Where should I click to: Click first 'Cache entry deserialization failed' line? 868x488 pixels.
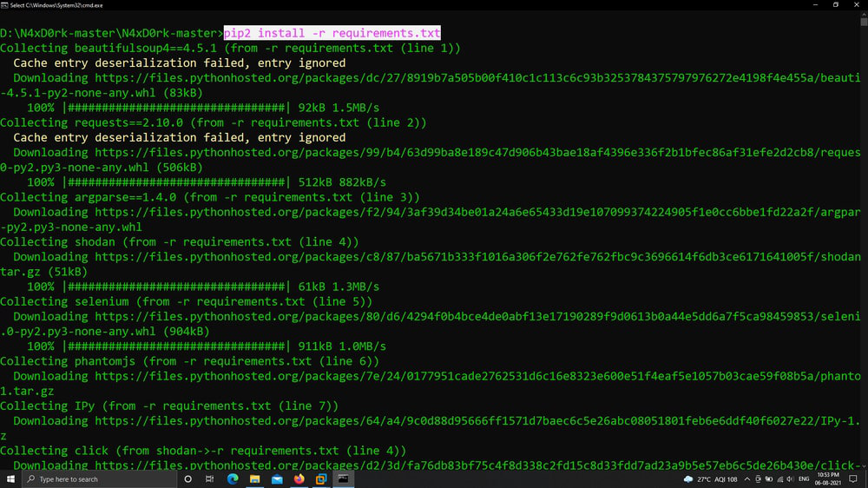coord(180,63)
